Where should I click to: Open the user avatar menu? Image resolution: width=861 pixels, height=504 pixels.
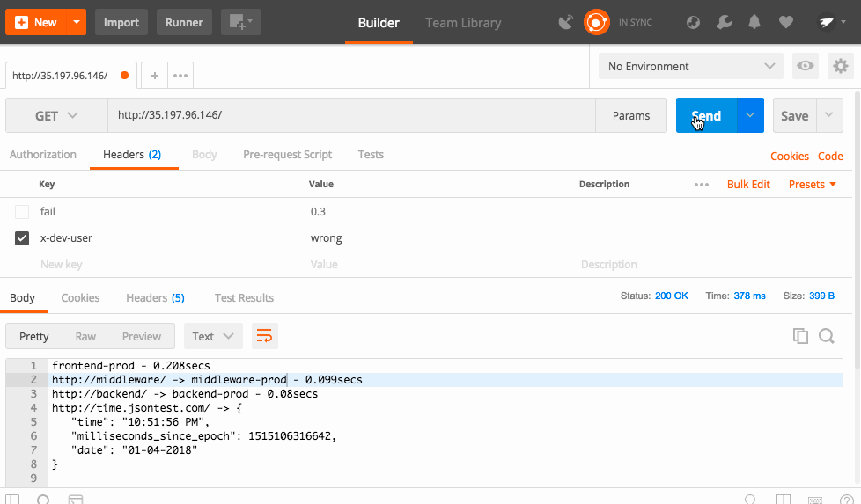[831, 23]
